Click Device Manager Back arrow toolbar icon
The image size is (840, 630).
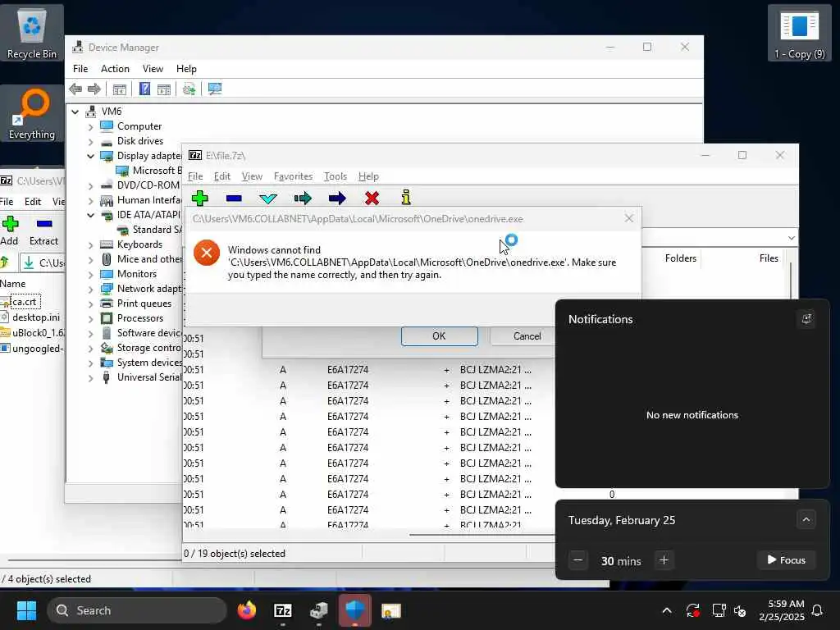(x=75, y=89)
